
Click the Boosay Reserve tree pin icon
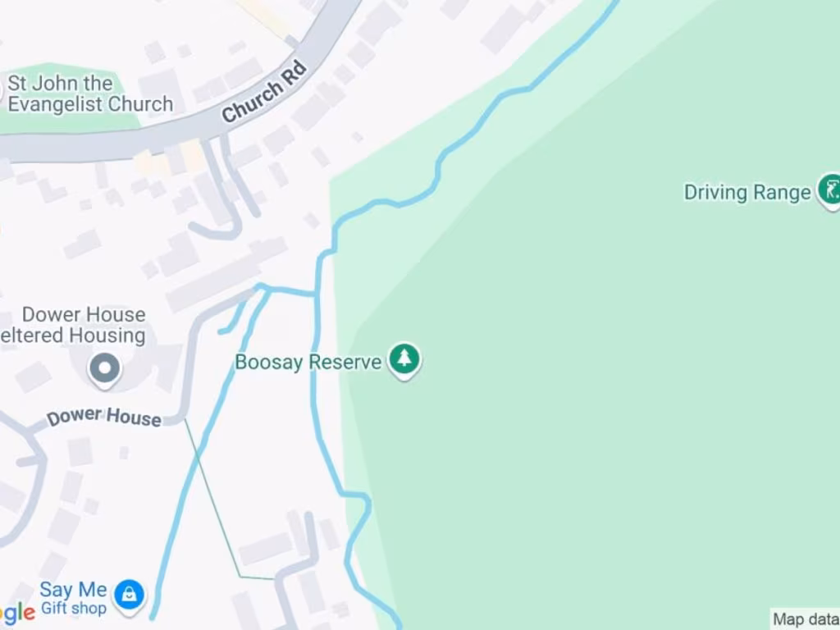pyautogui.click(x=404, y=360)
